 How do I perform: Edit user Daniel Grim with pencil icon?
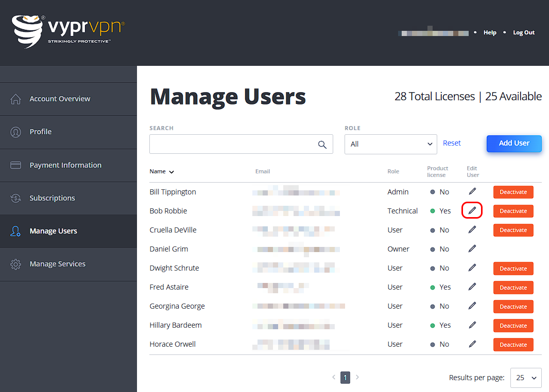(472, 248)
